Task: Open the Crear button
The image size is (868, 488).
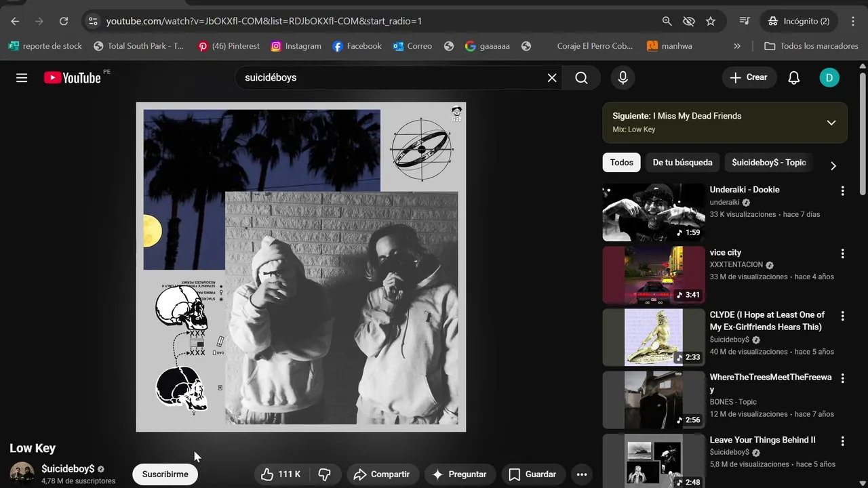Action: tap(749, 77)
